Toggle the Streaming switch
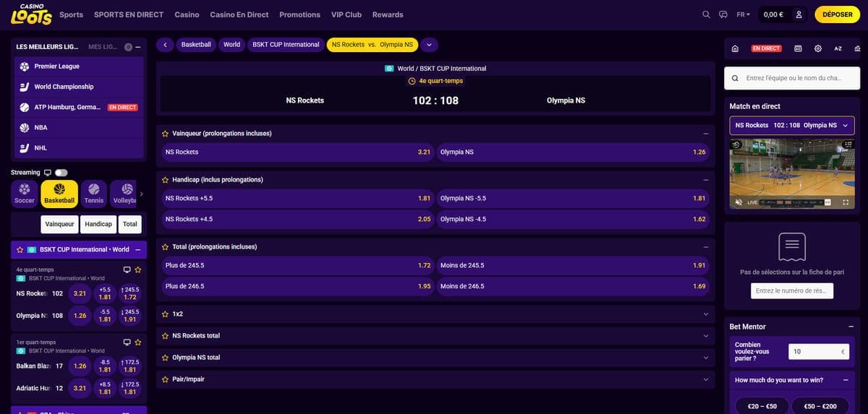Image resolution: width=868 pixels, height=414 pixels. click(x=61, y=173)
